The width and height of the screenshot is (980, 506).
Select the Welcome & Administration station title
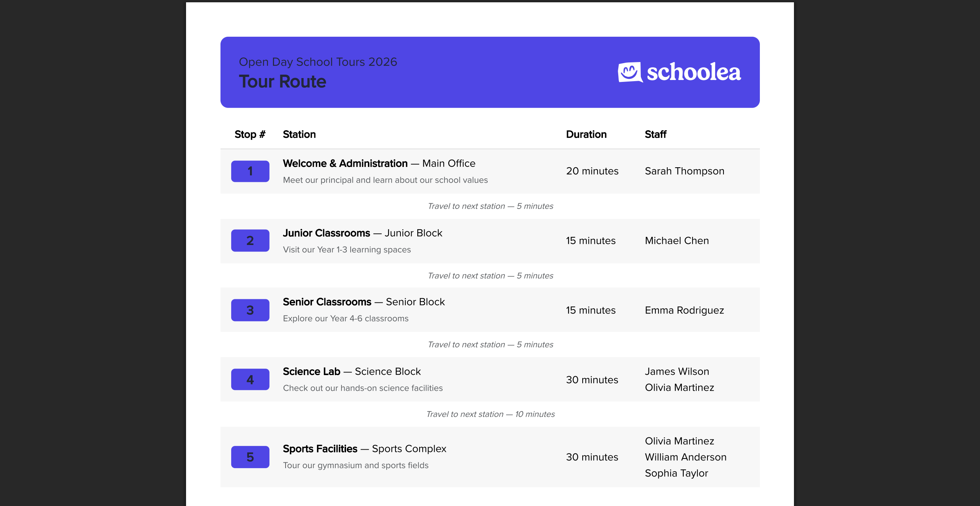point(345,163)
